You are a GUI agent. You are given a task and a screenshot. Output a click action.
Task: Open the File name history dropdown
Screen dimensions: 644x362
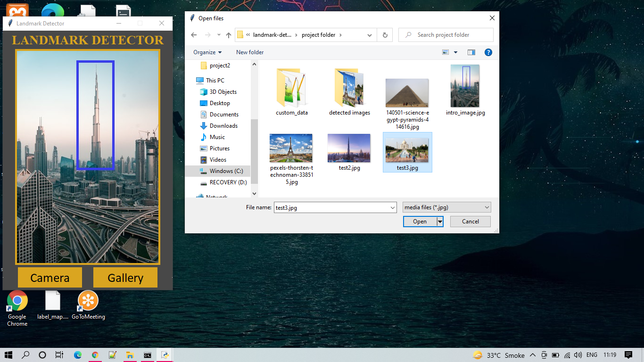point(393,207)
